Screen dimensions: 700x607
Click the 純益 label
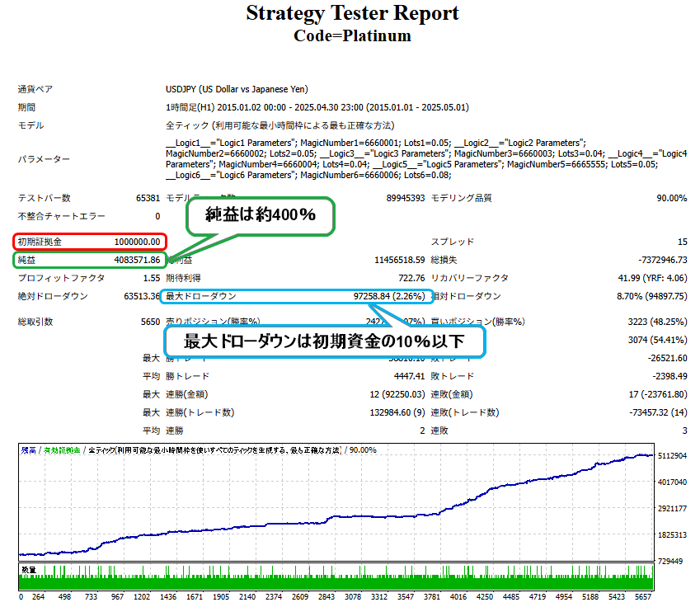point(26,260)
